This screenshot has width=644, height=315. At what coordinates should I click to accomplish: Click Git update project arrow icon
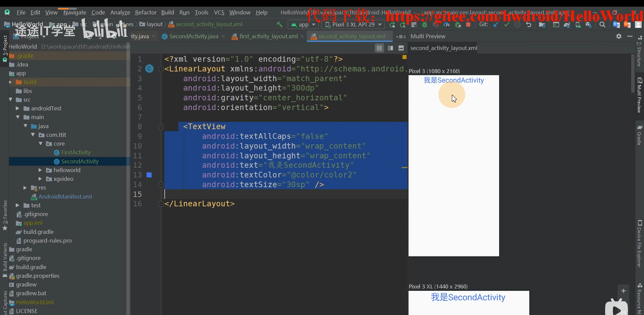496,24
